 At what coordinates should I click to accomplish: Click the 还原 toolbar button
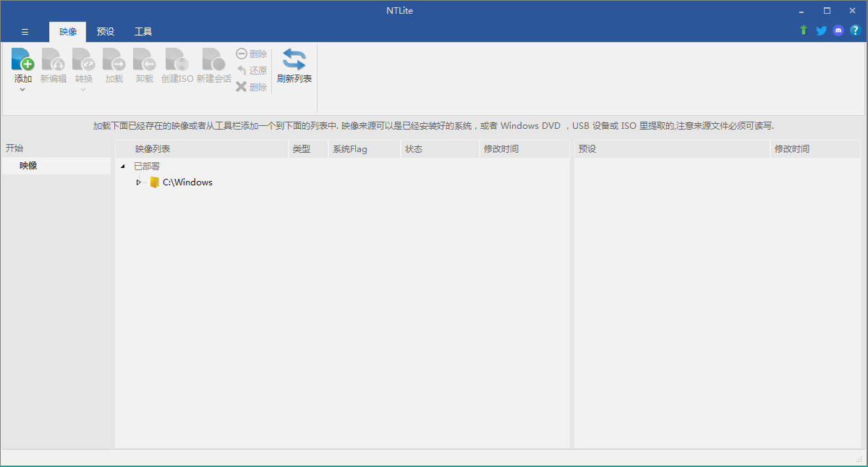click(x=252, y=70)
